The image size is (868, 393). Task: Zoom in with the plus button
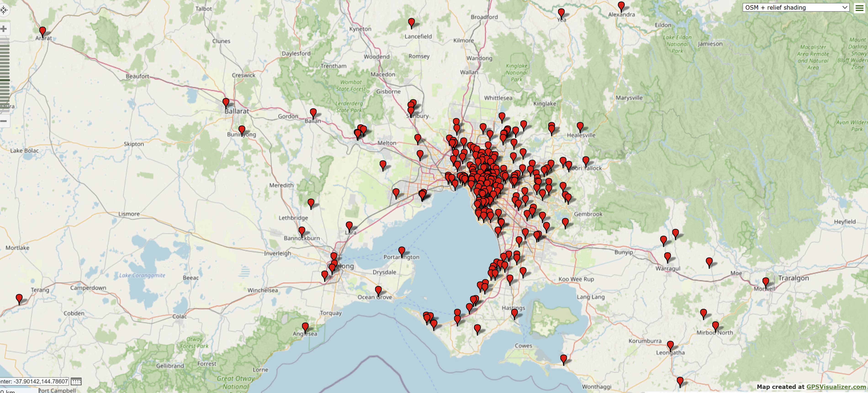4,29
